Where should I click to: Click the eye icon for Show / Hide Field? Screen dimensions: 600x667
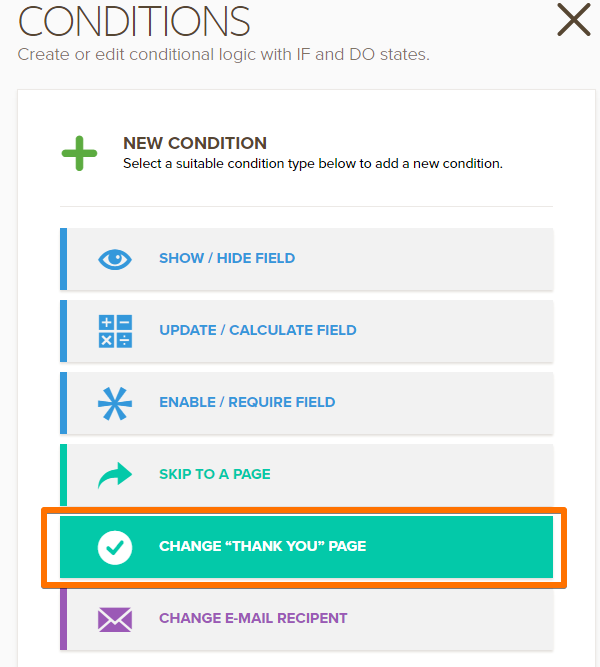tap(115, 259)
